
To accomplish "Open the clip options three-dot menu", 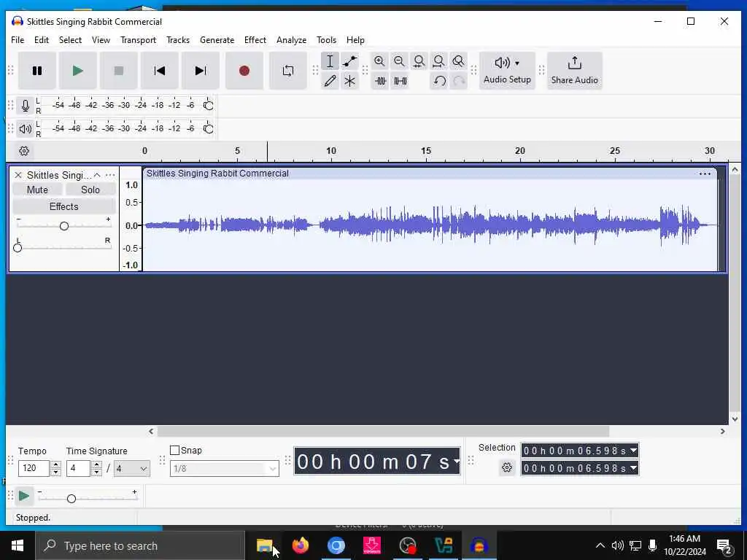I will (x=705, y=174).
